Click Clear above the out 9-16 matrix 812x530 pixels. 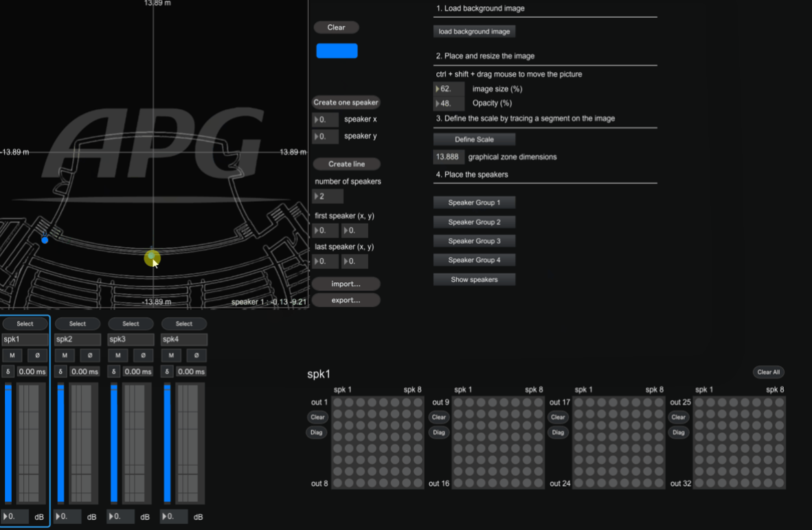tap(438, 417)
